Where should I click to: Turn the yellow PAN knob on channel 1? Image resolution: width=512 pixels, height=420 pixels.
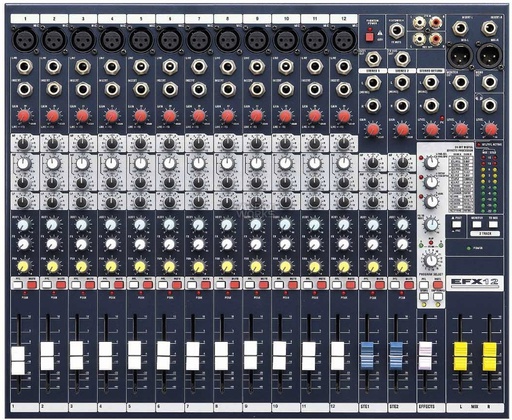point(23,267)
